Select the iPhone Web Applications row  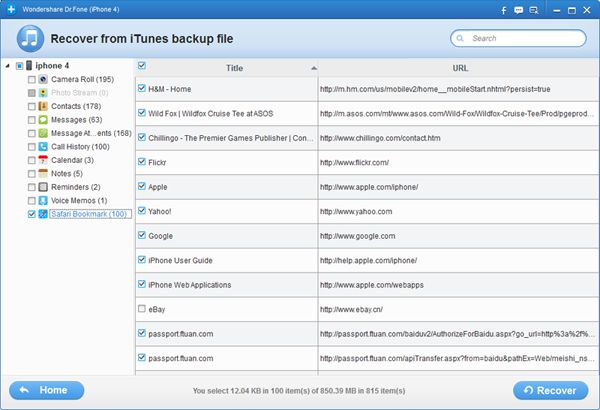tap(367, 285)
